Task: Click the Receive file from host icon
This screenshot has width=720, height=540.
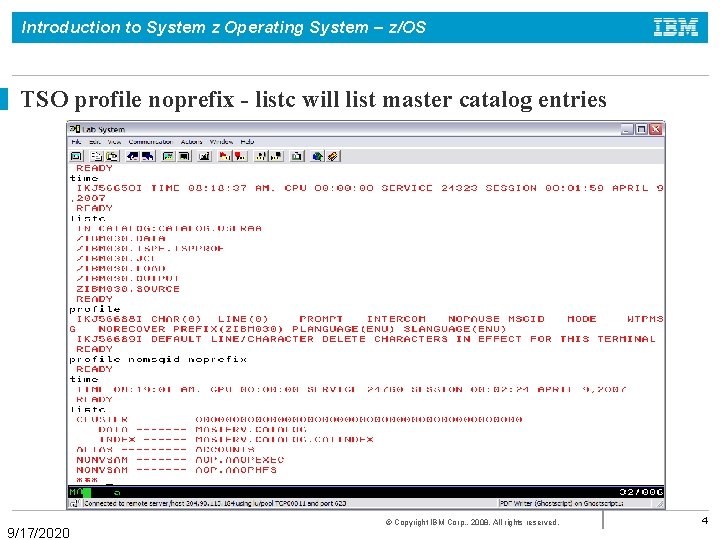Action: point(148,156)
